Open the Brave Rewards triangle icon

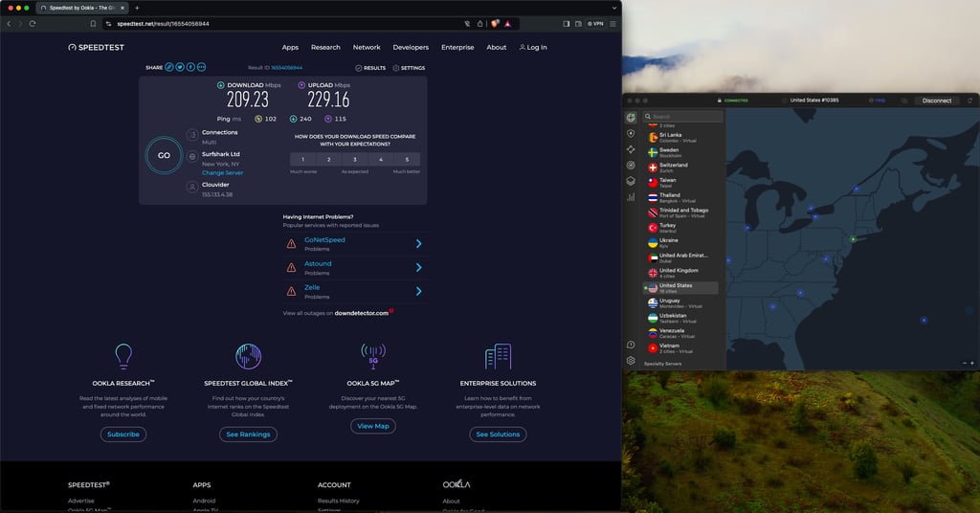pos(507,24)
